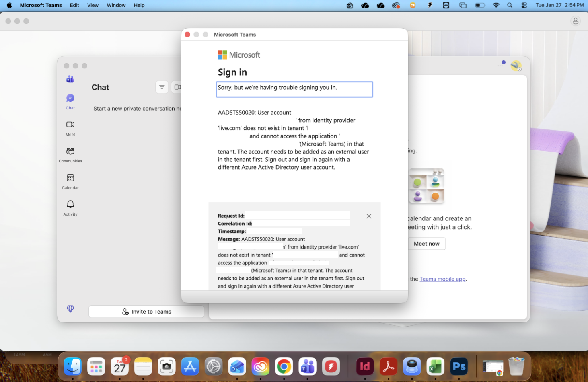The image size is (588, 382).
Task: Click the 'Correlation Id:' label
Action: 235,224
